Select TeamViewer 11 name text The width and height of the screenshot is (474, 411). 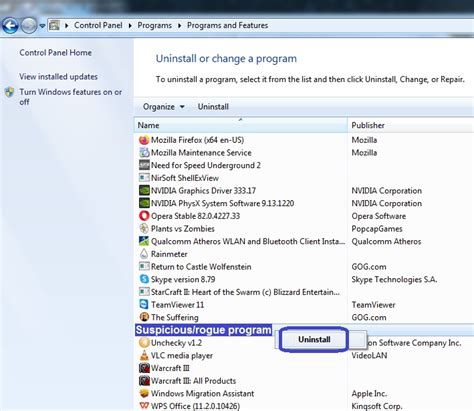177,305
